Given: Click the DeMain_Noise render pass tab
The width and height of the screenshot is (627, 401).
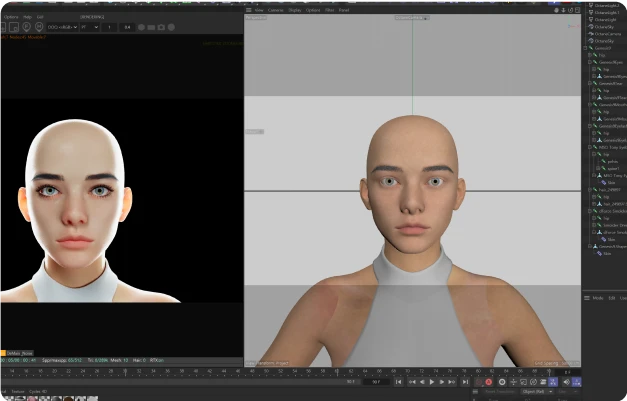Looking at the screenshot, I should pyautogui.click(x=19, y=353).
